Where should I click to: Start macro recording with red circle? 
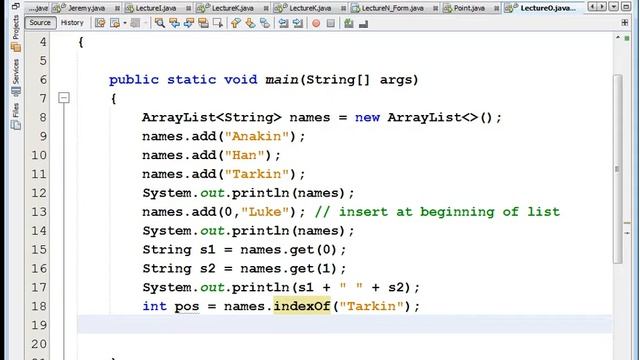coord(316,23)
